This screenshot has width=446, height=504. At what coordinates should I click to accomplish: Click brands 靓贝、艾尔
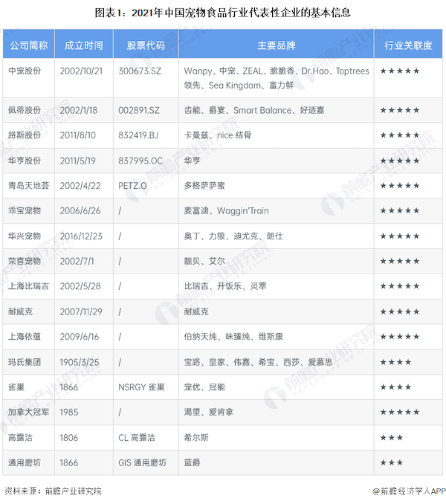[204, 261]
